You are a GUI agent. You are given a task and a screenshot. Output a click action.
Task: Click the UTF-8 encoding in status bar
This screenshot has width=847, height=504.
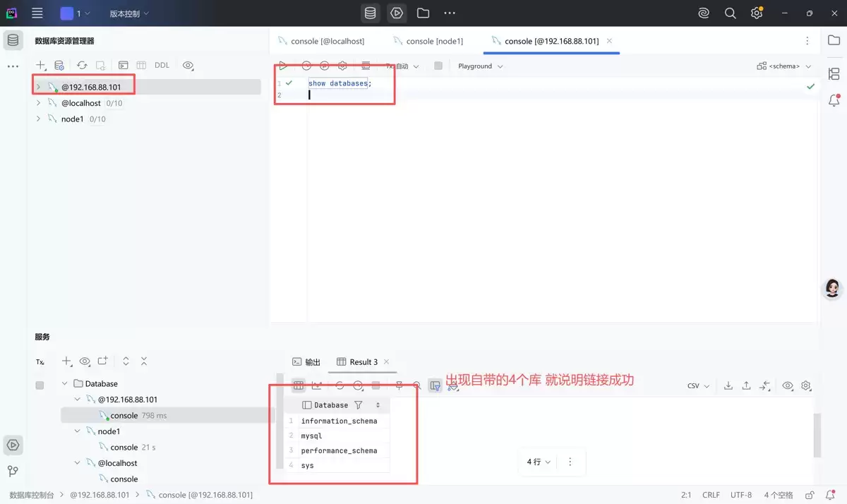(x=741, y=495)
